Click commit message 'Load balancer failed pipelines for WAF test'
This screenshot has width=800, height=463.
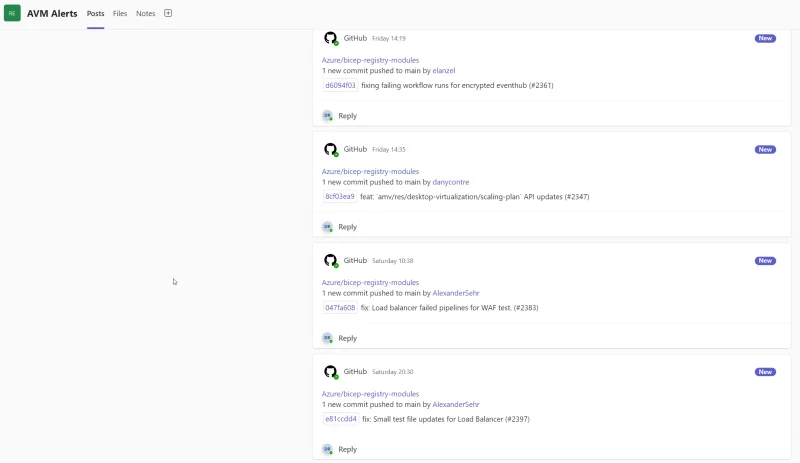pos(449,308)
